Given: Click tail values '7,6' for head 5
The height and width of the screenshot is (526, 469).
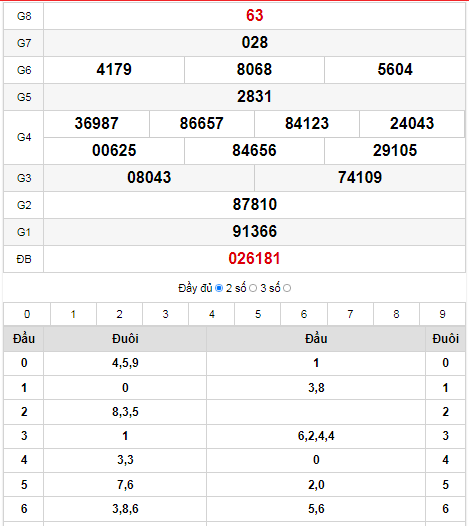Looking at the screenshot, I should [125, 485].
